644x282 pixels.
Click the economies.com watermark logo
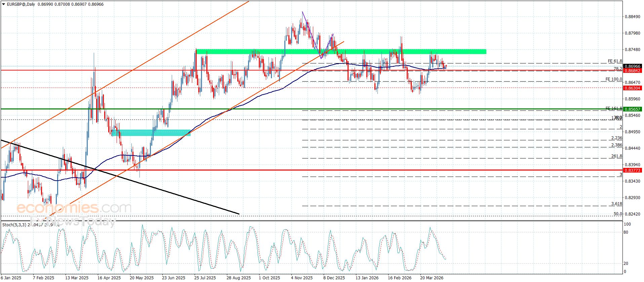(73, 208)
